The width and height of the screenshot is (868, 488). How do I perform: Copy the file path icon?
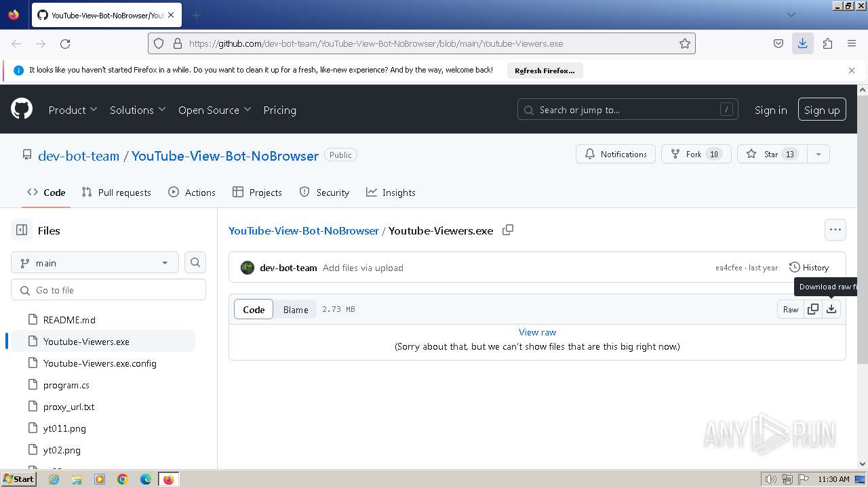(508, 230)
